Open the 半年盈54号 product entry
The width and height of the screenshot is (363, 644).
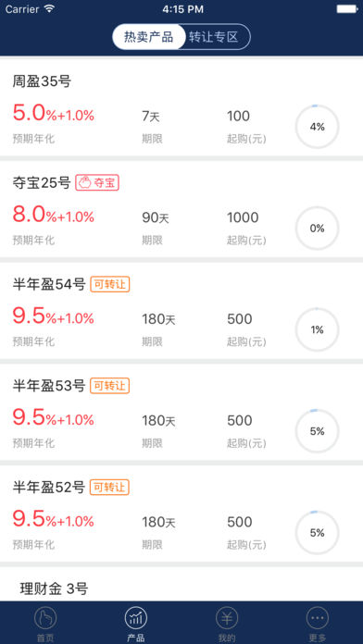click(181, 311)
